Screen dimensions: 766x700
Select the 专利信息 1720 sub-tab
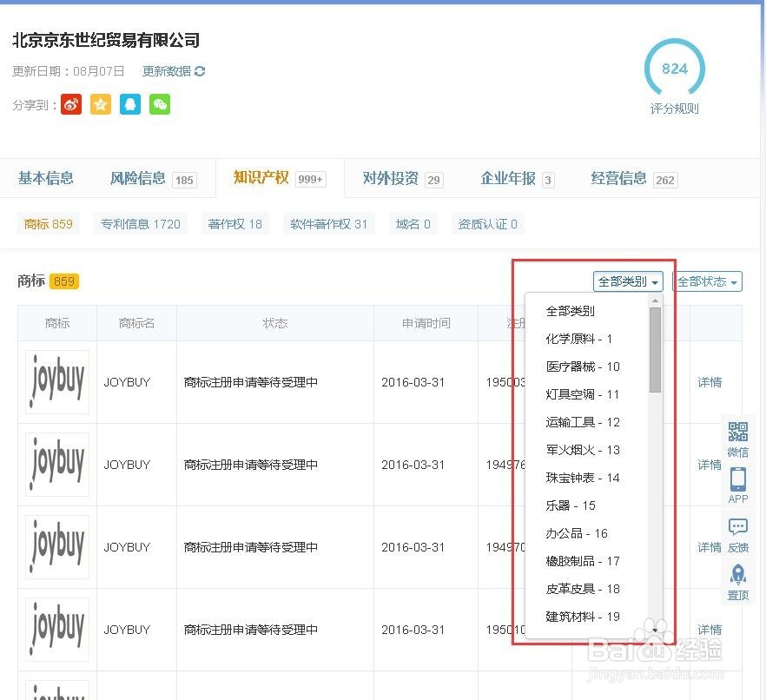coord(141,224)
